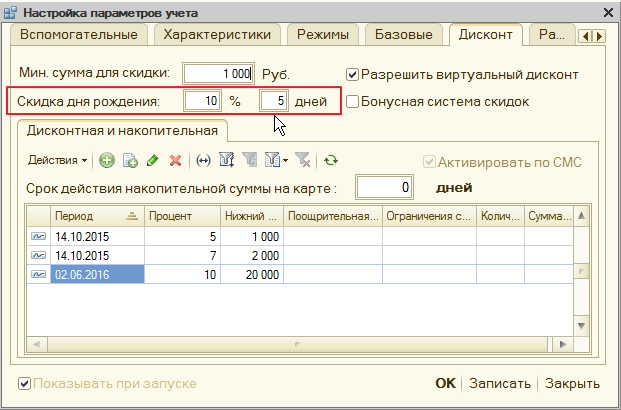621x410 pixels.
Task: Toggle Активировать по СМС checkbox
Action: coord(429,162)
